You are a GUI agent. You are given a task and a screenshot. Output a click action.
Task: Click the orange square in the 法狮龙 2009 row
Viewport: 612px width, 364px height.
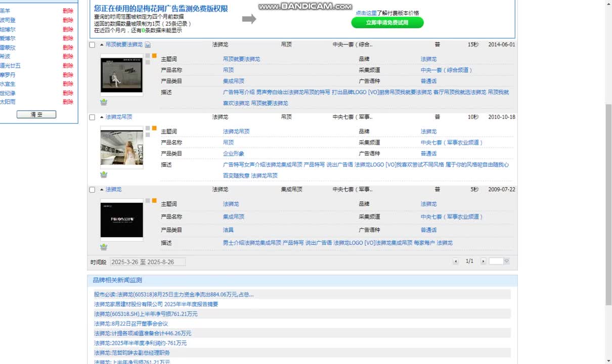click(x=154, y=201)
